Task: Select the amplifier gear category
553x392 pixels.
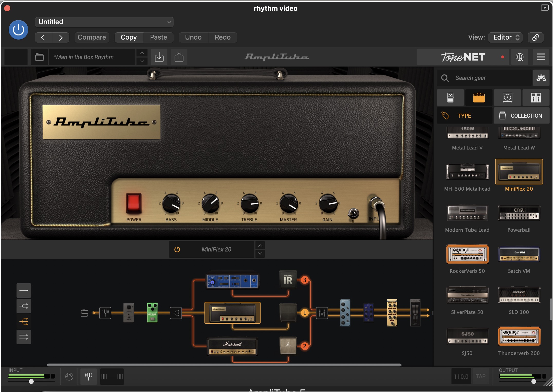Action: 479,98
